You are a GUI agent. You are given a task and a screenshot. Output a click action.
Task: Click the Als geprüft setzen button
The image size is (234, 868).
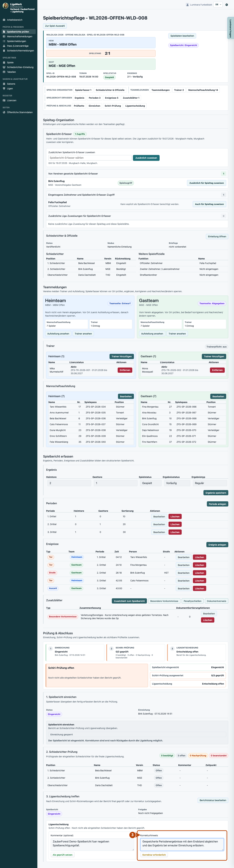63,855
